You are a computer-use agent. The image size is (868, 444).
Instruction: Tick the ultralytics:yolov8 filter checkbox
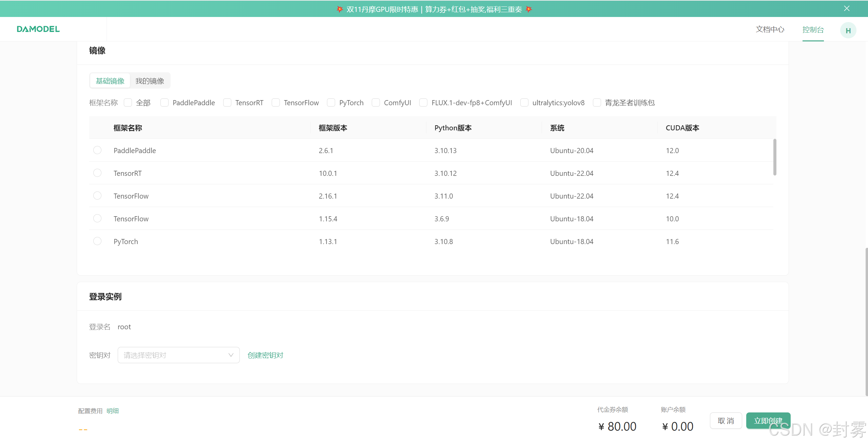pyautogui.click(x=524, y=103)
